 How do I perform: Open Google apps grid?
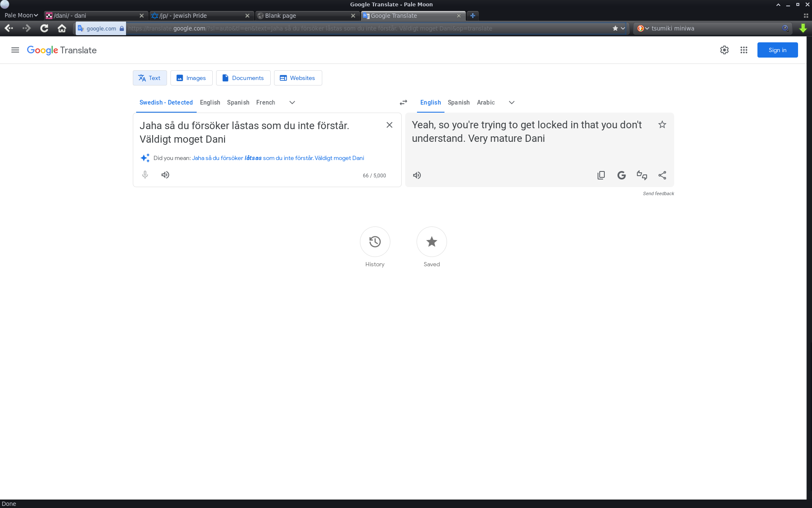[x=744, y=50]
